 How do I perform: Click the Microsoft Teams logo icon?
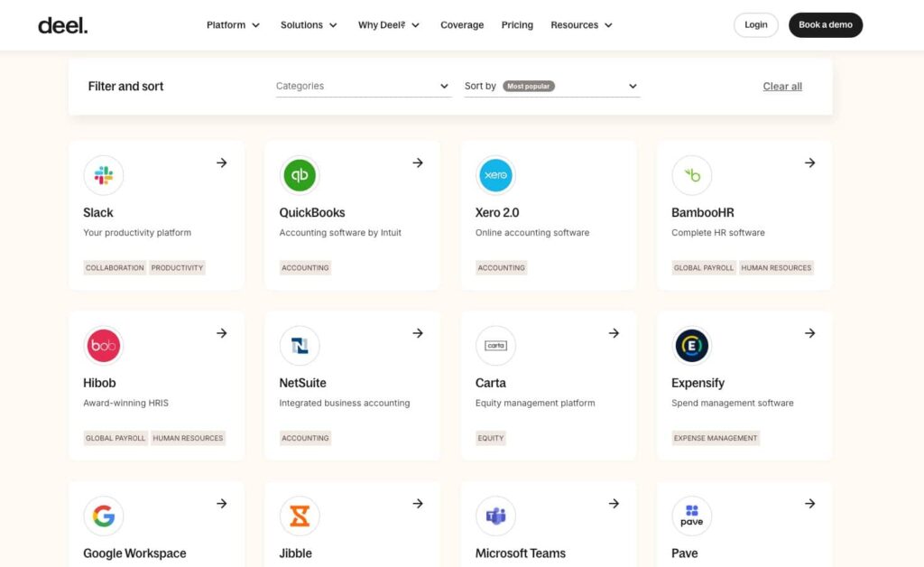(x=495, y=516)
